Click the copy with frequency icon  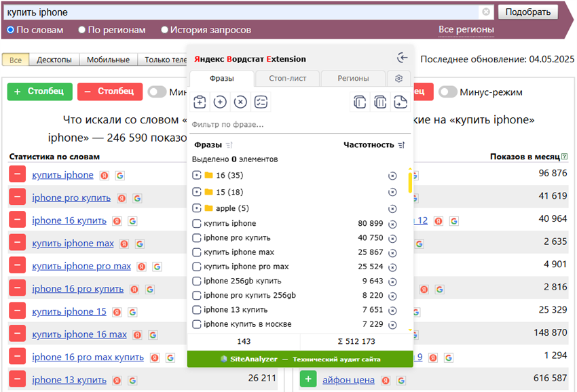point(380,102)
